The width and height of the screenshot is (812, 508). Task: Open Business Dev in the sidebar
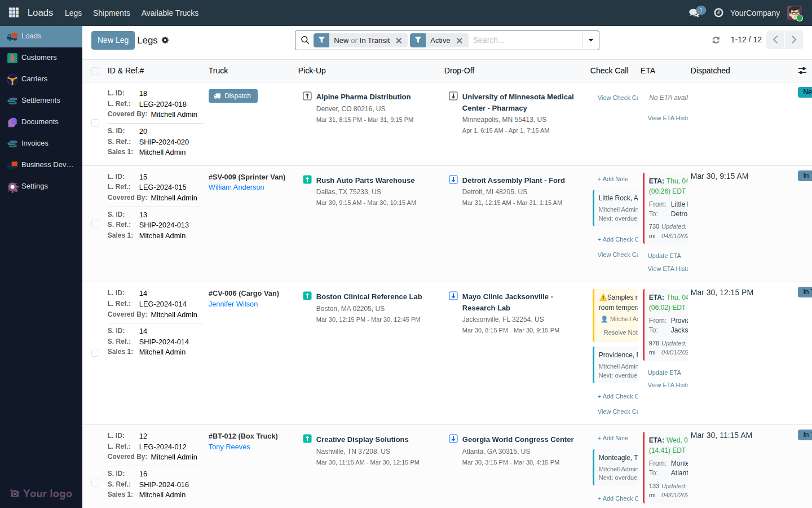pos(41,165)
